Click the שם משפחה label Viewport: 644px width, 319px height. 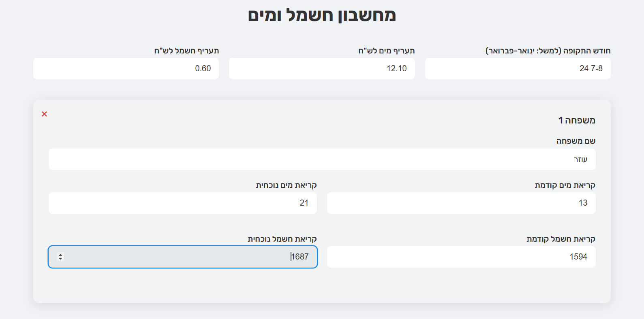pyautogui.click(x=576, y=141)
